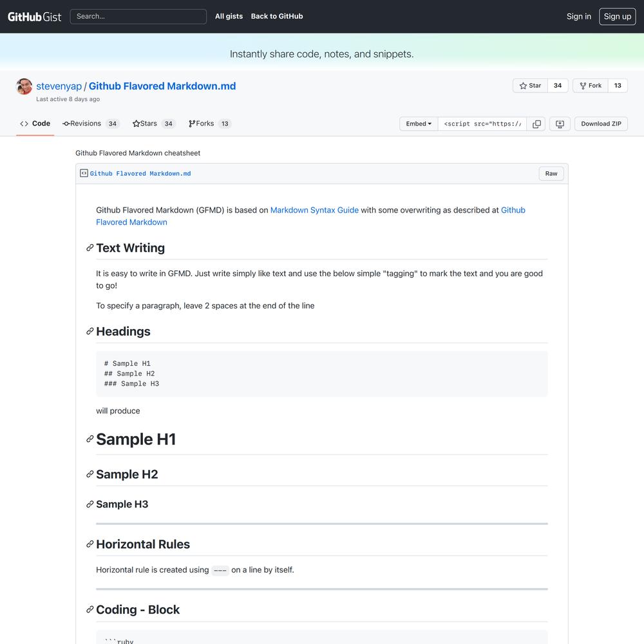Open the file name link in file header
The image size is (644, 644).
tap(140, 173)
